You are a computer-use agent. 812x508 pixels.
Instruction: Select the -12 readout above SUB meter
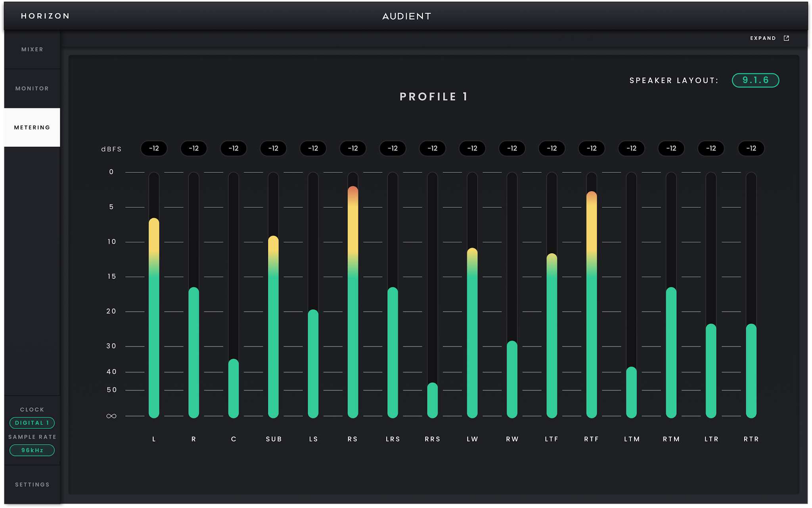pos(273,148)
